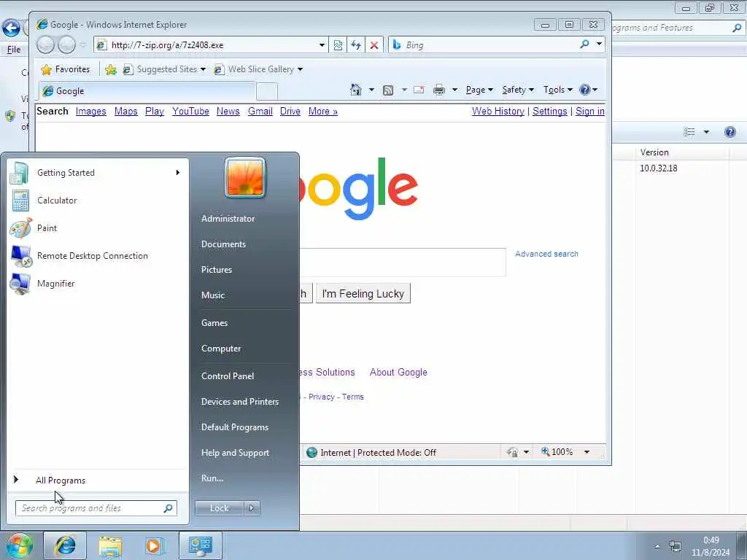Screen dimensions: 747x560
Task: Click Internet Explorer refresh icon
Action: click(x=356, y=45)
